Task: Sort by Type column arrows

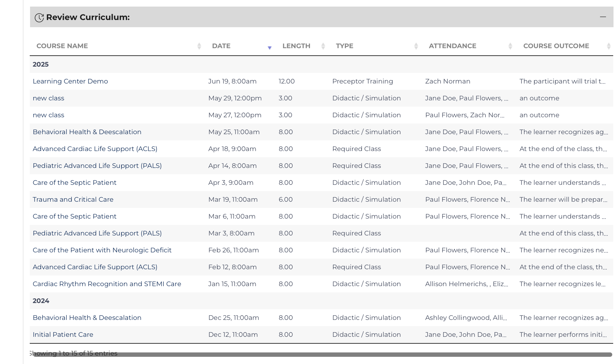Action: [416, 46]
